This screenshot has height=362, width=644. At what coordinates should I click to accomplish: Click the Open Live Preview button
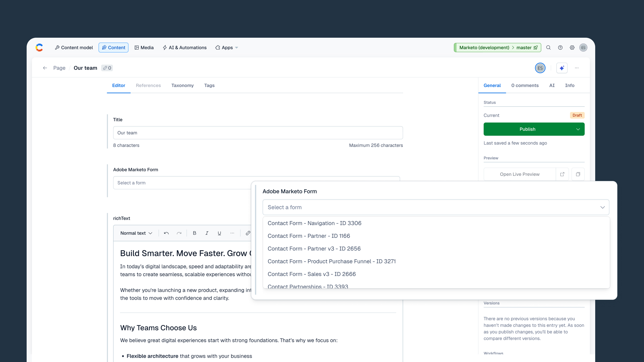[520, 174]
